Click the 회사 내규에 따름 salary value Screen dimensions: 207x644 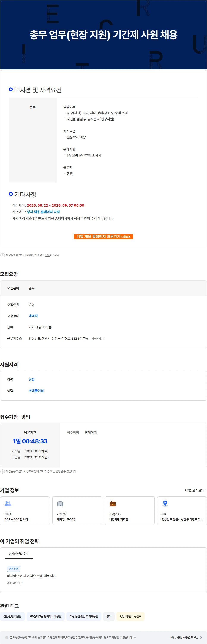point(40,327)
